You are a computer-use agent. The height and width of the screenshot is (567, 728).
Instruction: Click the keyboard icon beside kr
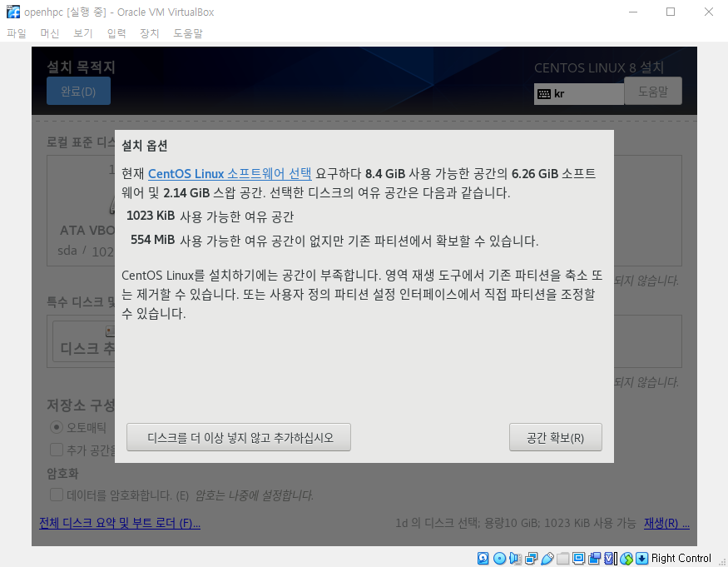[x=543, y=94]
